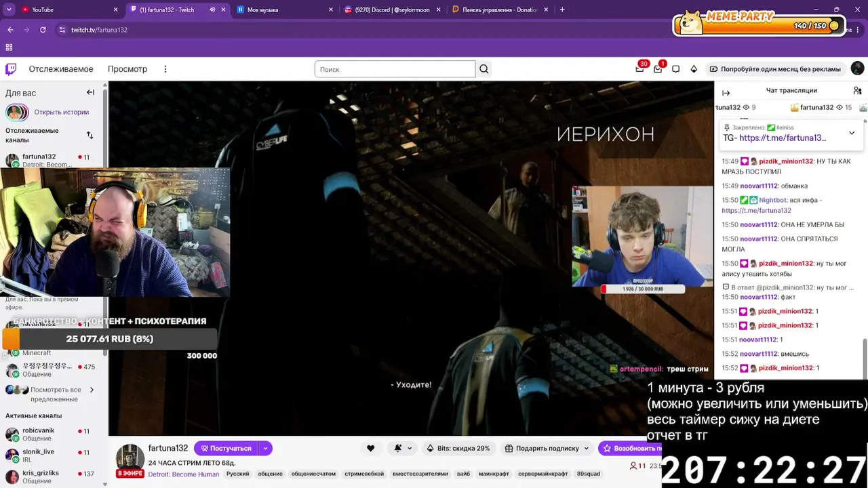The image size is (868, 488).
Task: Click the sort followed channels icon
Action: [90, 135]
